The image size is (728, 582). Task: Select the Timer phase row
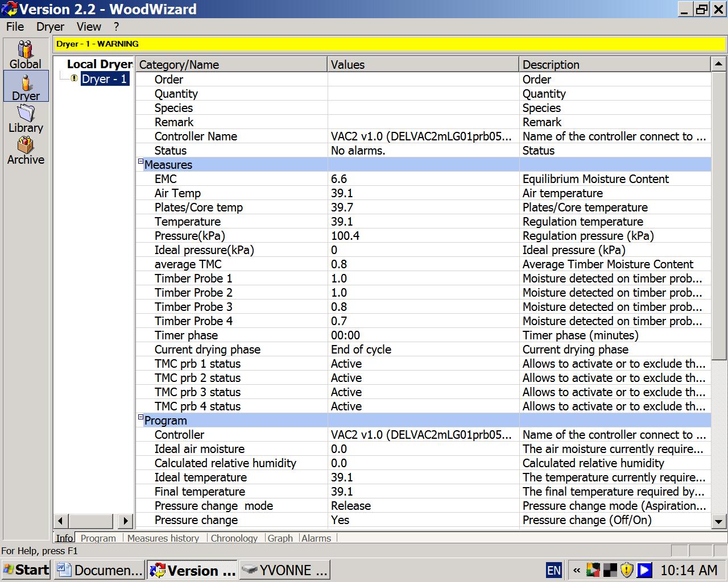[x=423, y=335]
